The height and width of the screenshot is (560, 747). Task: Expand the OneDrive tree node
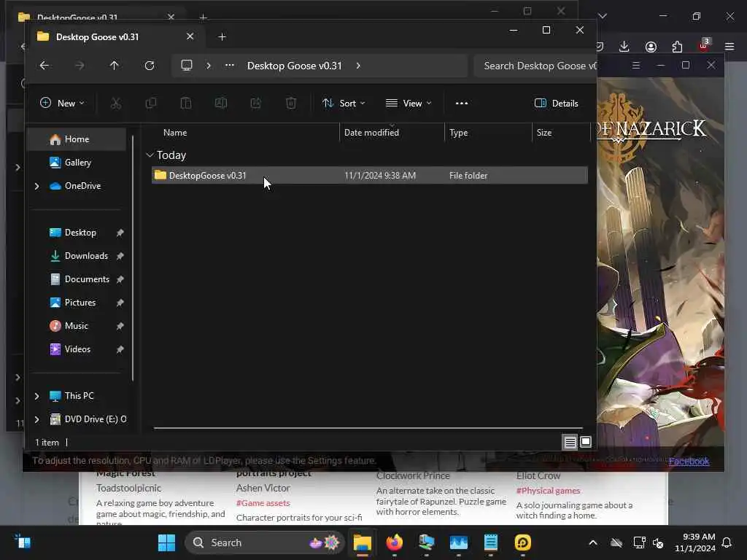36,186
